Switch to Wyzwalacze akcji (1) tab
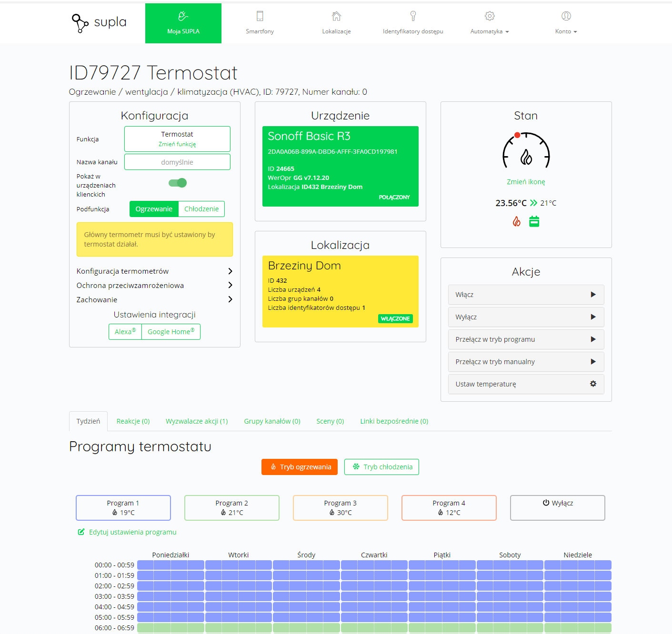The image size is (672, 634). (197, 421)
